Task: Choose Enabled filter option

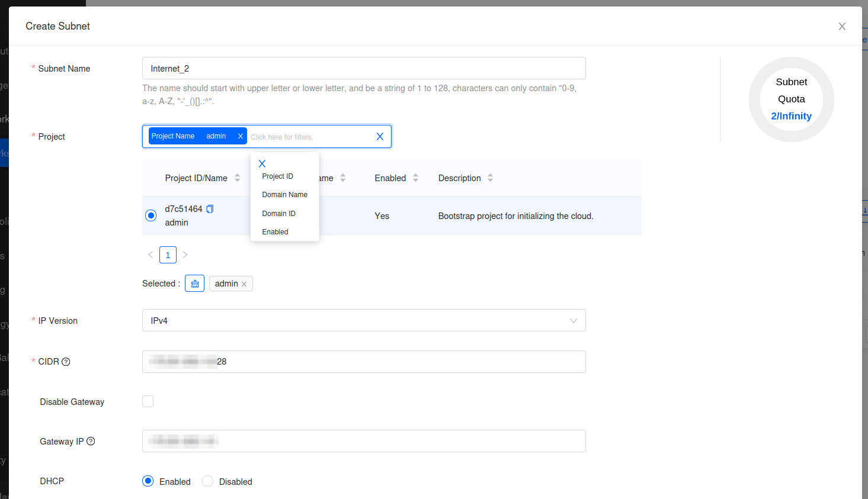Action: tap(275, 232)
